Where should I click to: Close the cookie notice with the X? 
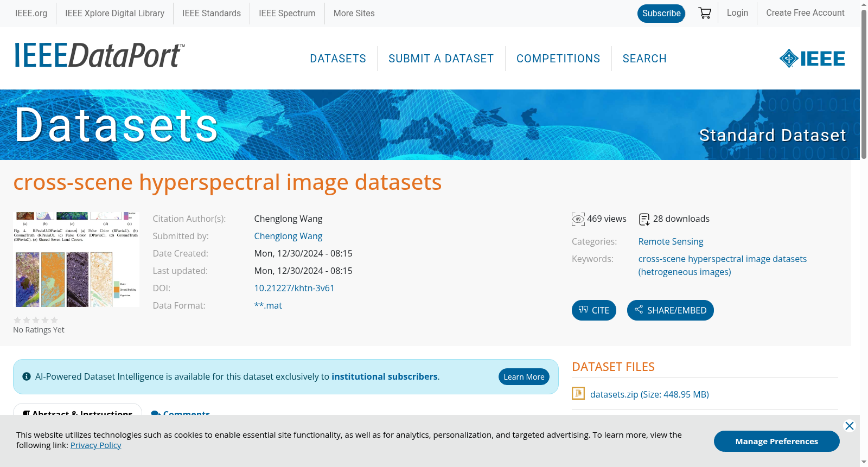point(850,426)
